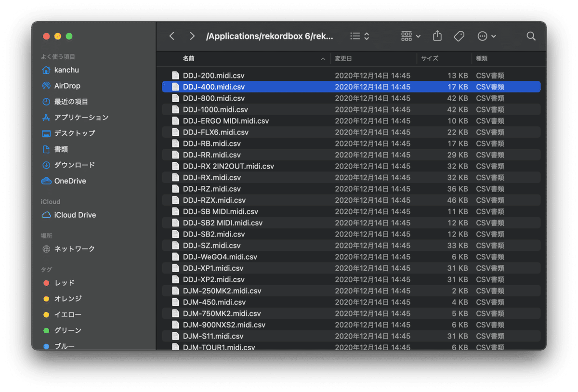This screenshot has width=578, height=392.
Task: Sort by 種類 column header
Action: 482,58
